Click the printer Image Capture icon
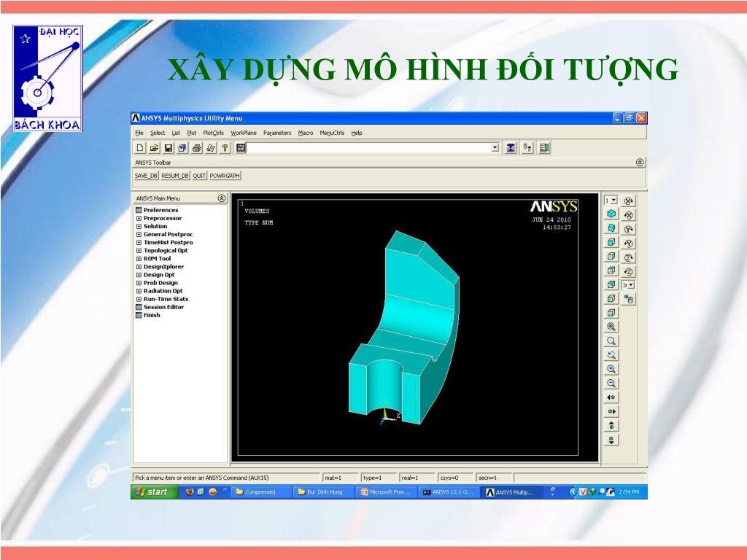The height and width of the screenshot is (560, 747). (197, 148)
